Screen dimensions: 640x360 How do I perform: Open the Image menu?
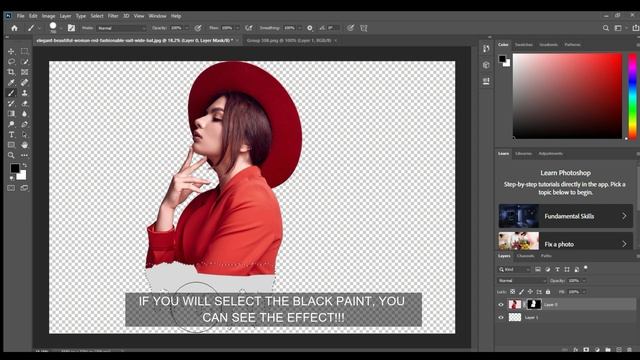click(x=49, y=16)
